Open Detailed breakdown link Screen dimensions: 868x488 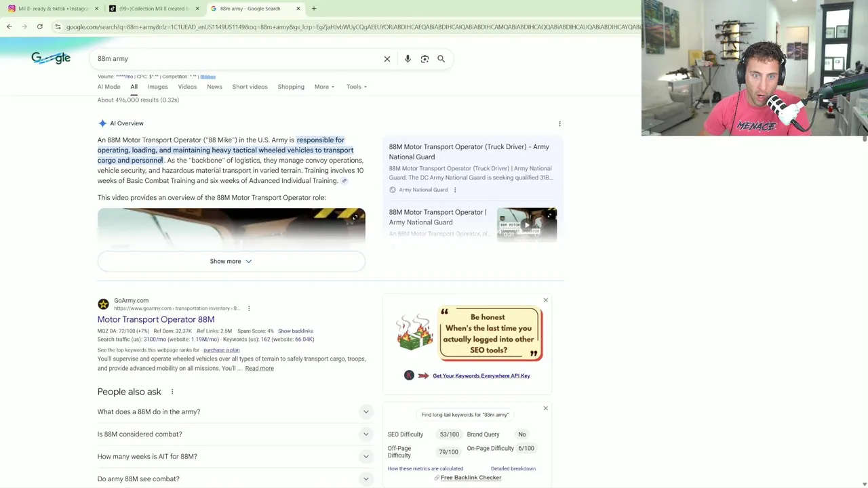pos(513,468)
